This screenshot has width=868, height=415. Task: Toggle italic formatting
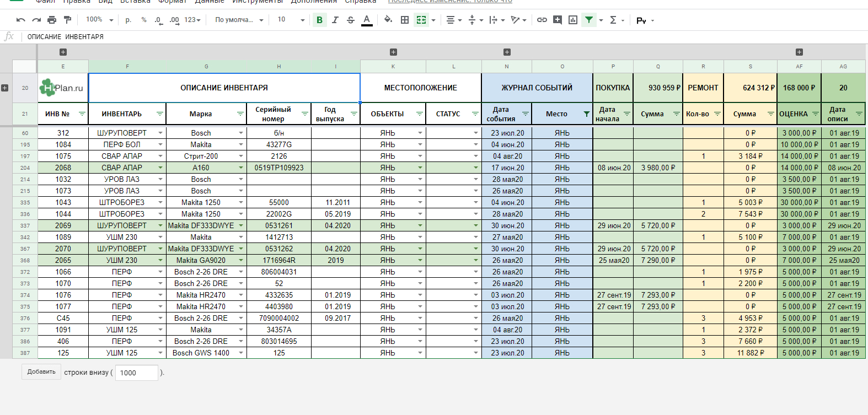[x=335, y=20]
